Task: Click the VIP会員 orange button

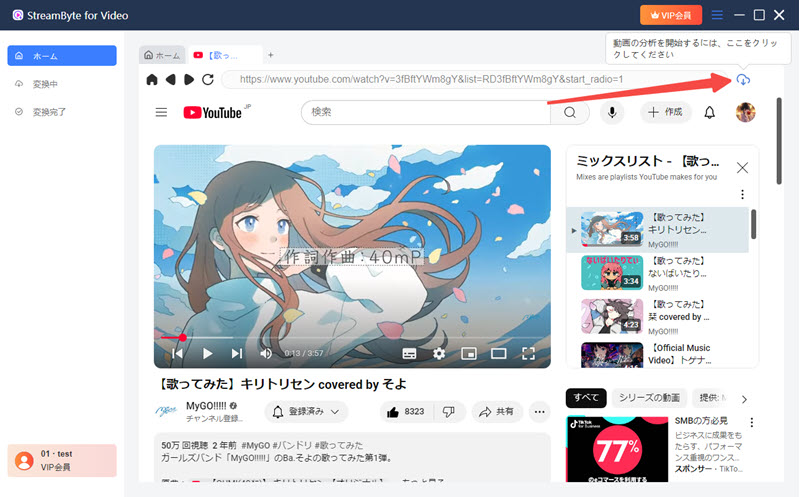Action: 671,15
